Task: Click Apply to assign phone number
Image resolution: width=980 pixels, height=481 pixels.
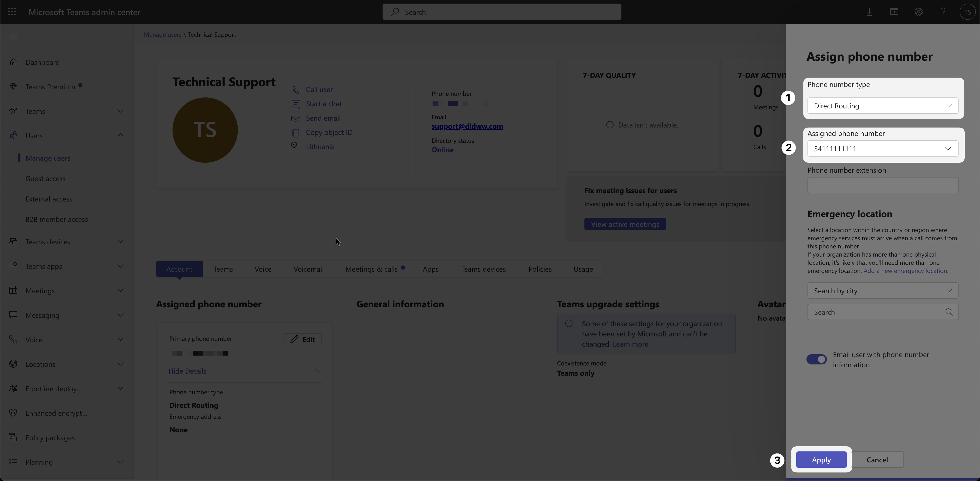Action: point(821,460)
